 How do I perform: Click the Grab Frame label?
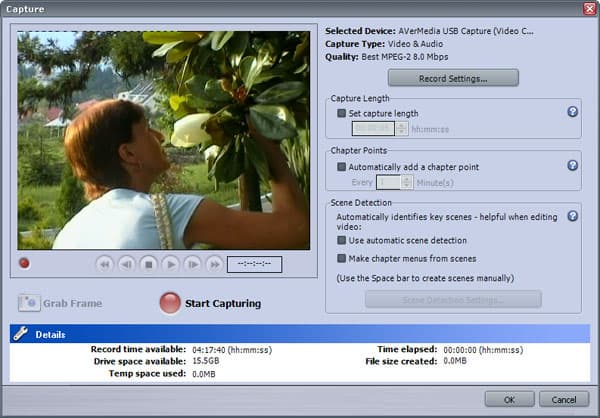point(72,304)
